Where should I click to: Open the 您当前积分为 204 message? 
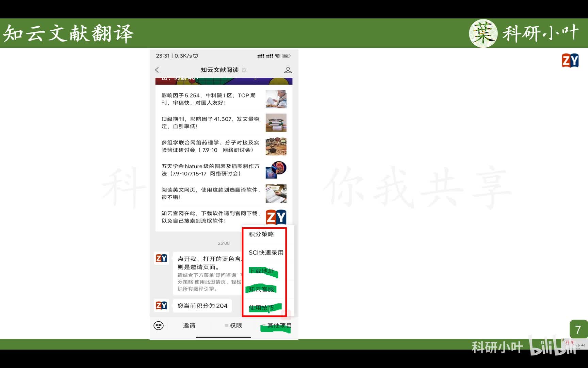[202, 306]
